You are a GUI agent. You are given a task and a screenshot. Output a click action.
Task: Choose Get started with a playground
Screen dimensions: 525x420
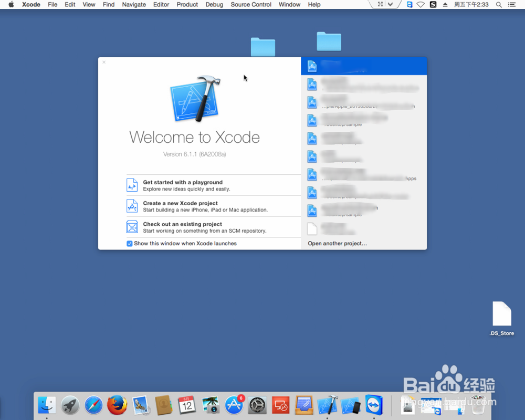214,185
